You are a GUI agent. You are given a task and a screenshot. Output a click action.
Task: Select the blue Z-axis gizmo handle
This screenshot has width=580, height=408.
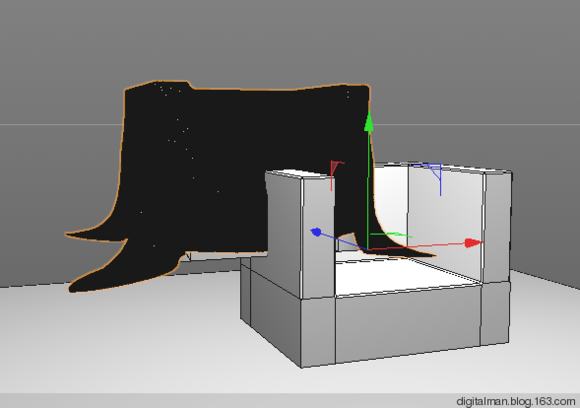coord(316,232)
